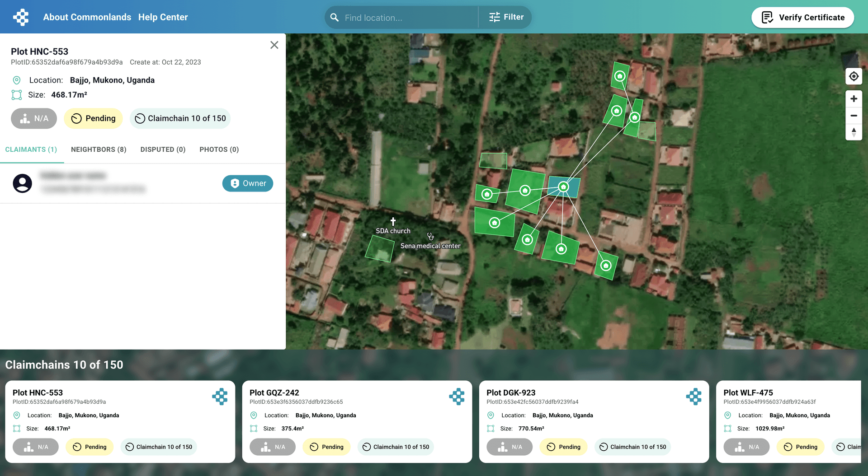
Task: Zoom in the map with plus button
Action: [x=854, y=99]
